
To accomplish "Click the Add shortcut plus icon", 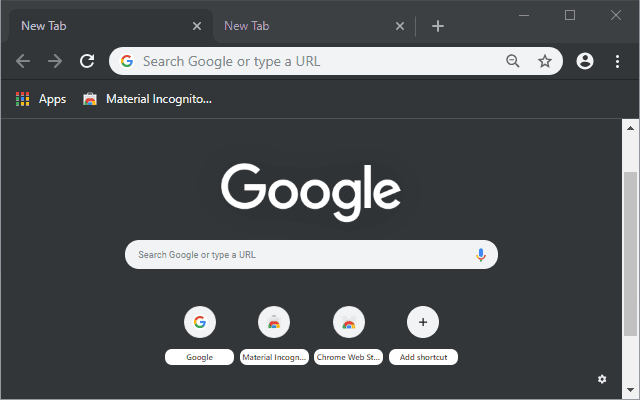I will [423, 322].
